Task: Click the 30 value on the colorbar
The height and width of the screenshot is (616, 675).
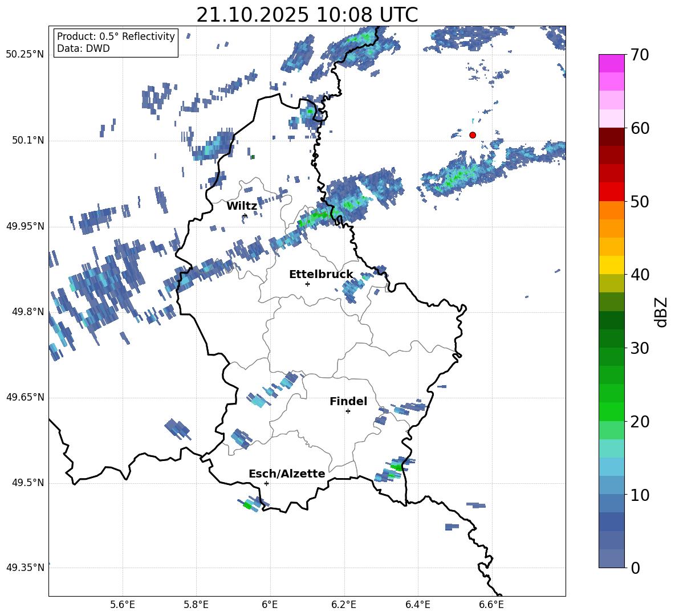Action: (x=640, y=348)
